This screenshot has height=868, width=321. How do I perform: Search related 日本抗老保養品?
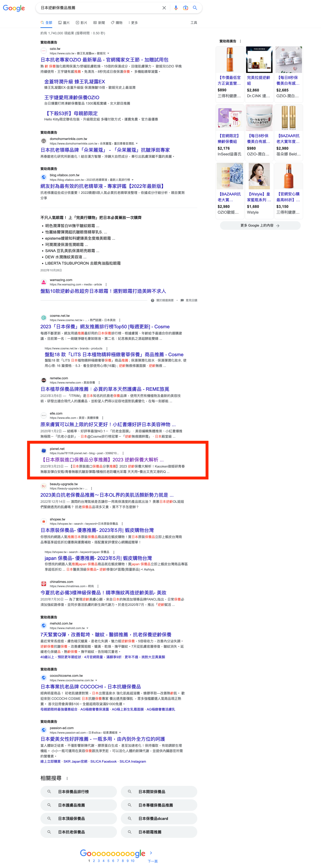click(x=79, y=832)
